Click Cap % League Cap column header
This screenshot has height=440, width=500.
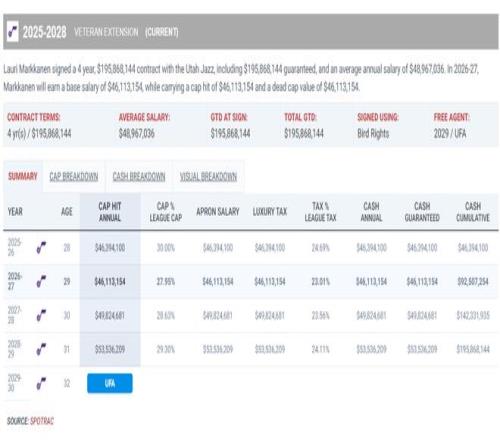click(x=166, y=212)
